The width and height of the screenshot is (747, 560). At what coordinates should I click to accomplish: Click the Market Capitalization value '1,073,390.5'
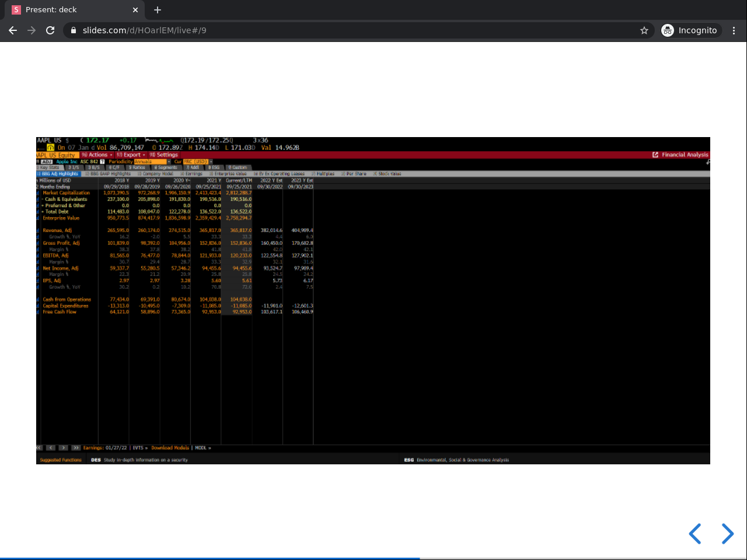click(116, 192)
